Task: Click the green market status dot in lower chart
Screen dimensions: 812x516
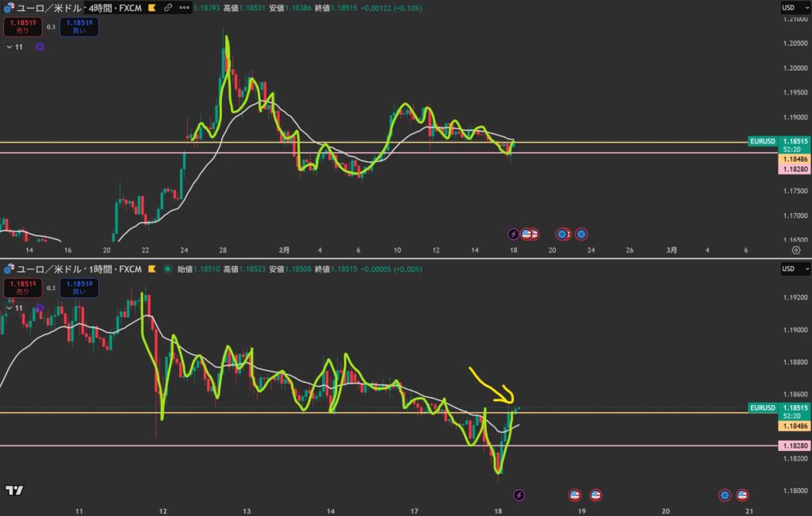Action: click(167, 269)
